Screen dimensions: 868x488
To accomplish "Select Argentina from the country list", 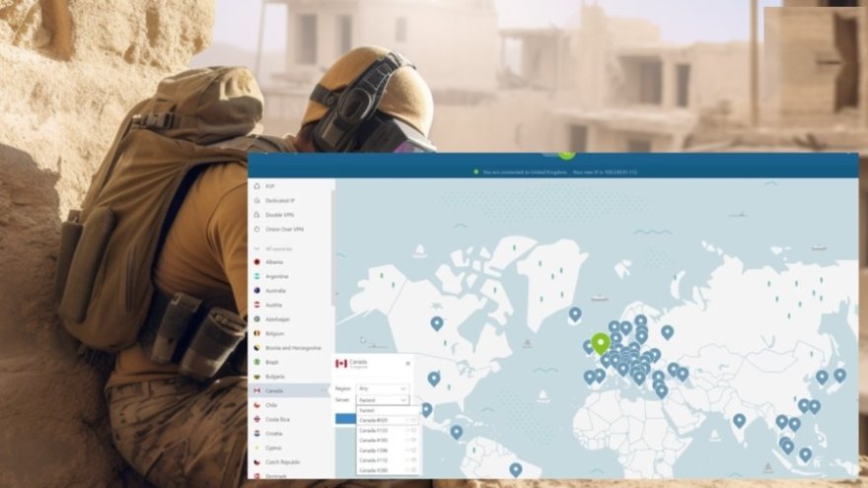I will pos(277,276).
